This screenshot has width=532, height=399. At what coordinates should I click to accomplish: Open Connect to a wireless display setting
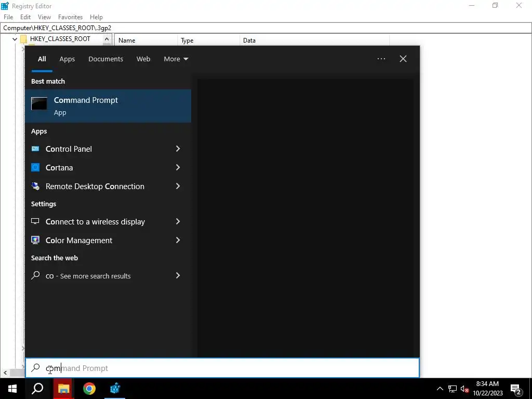[x=108, y=221]
